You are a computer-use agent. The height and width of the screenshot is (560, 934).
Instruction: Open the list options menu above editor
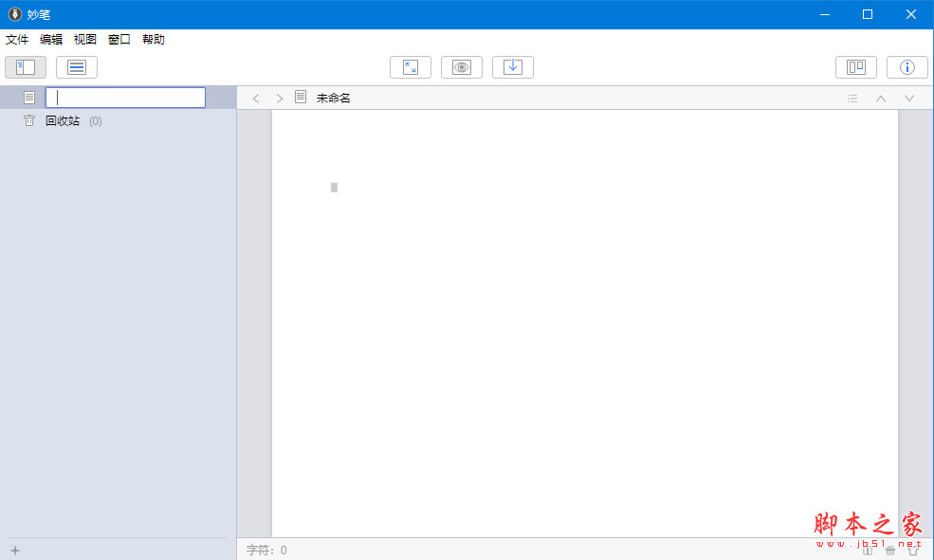pyautogui.click(x=852, y=98)
